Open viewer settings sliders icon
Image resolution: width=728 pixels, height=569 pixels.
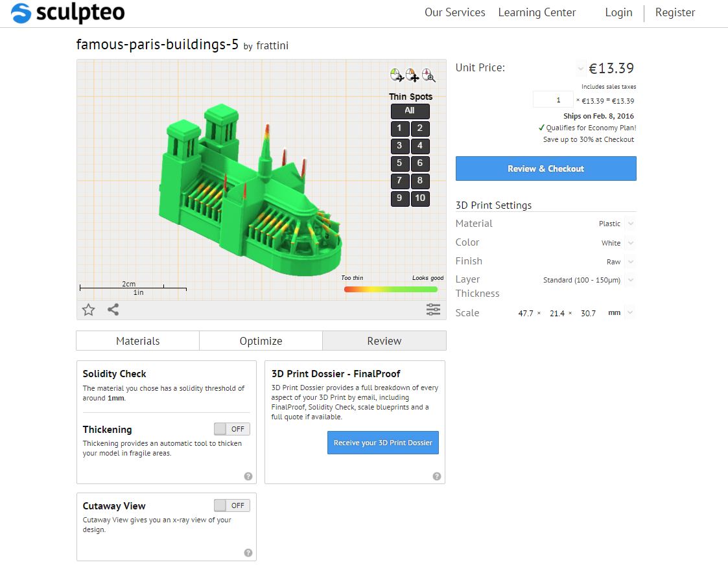[433, 310]
